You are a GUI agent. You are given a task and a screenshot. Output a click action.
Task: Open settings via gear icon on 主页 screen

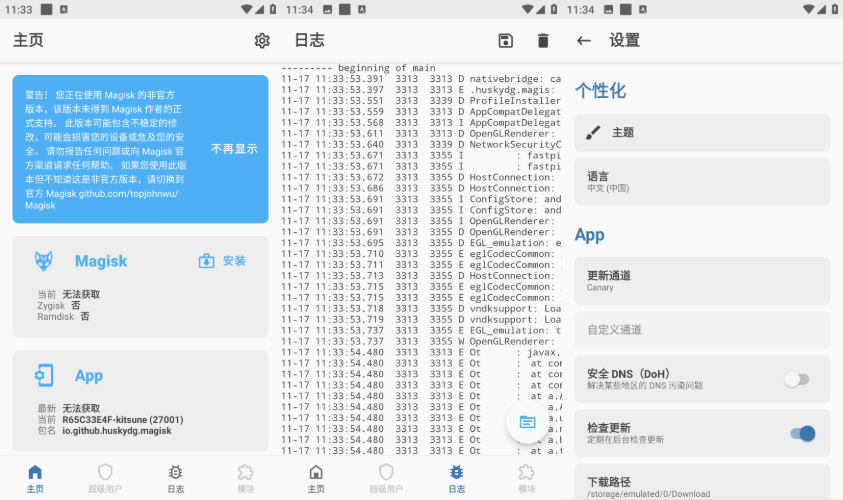pos(262,40)
